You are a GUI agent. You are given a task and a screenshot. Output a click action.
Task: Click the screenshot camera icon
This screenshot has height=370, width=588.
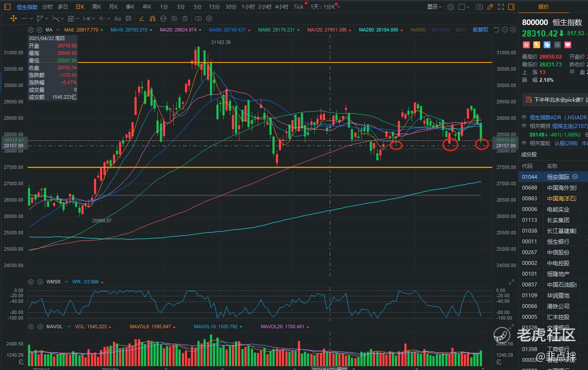point(479,7)
